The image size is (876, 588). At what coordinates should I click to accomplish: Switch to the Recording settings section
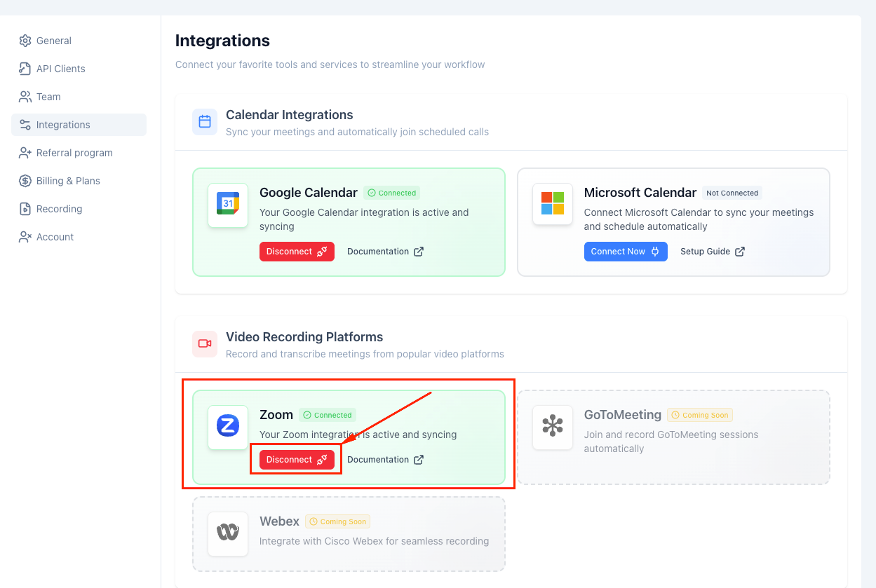click(x=59, y=209)
